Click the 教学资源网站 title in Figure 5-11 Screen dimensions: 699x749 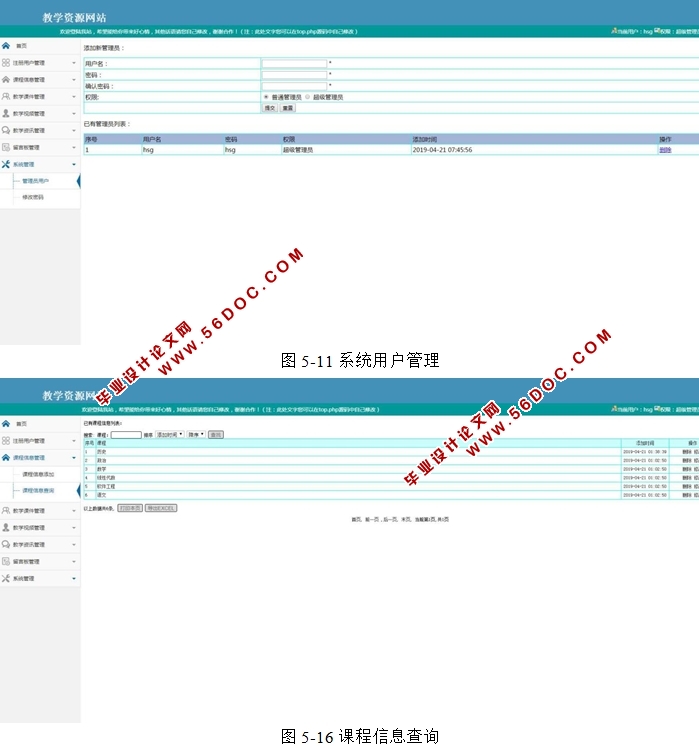[x=74, y=18]
